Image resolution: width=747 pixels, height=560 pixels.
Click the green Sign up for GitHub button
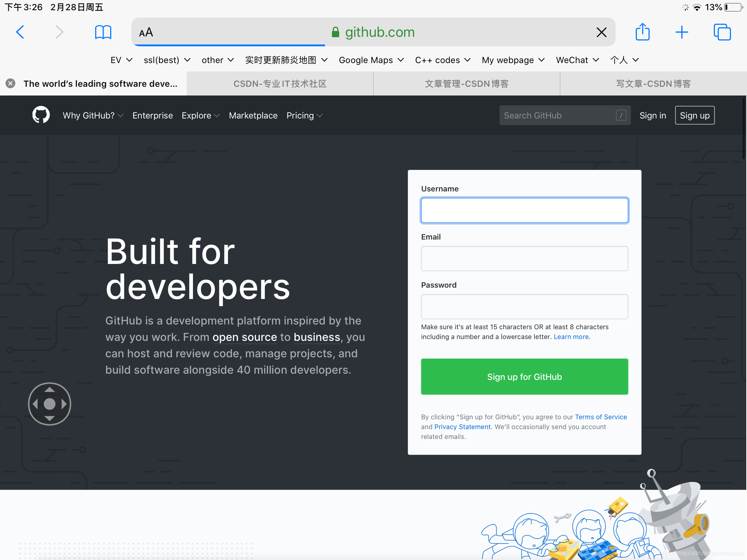[x=525, y=377]
